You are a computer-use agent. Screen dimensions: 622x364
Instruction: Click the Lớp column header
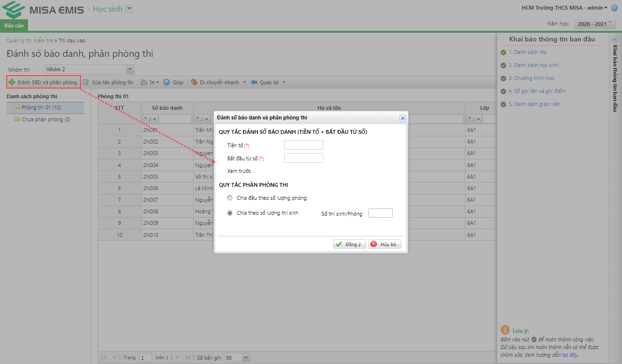point(484,108)
